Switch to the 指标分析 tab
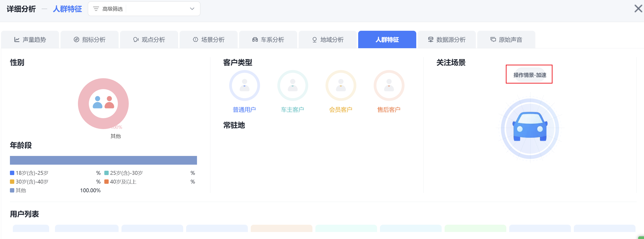 click(x=90, y=39)
